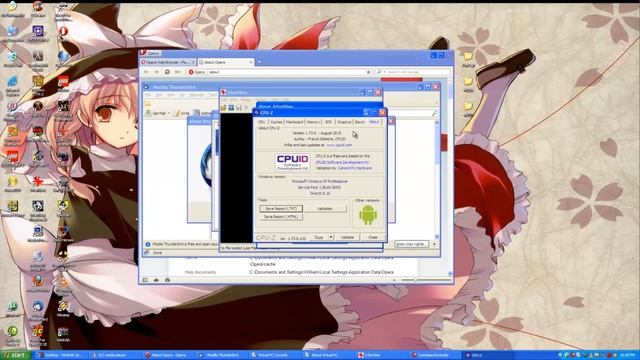
Task: Click the Validate button in CPU-Z footer
Action: (x=347, y=237)
